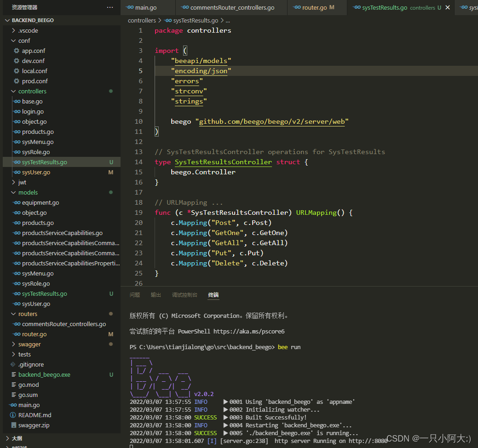The image size is (478, 448).
Task: Click the URLMapping function name
Action: click(x=316, y=213)
